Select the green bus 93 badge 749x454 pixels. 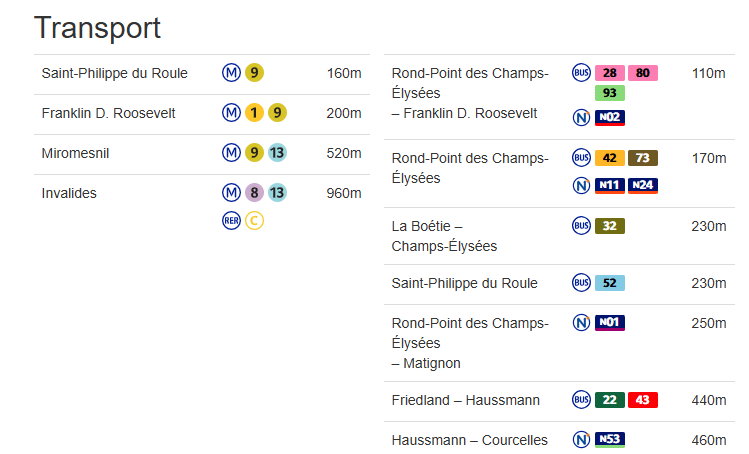[610, 93]
